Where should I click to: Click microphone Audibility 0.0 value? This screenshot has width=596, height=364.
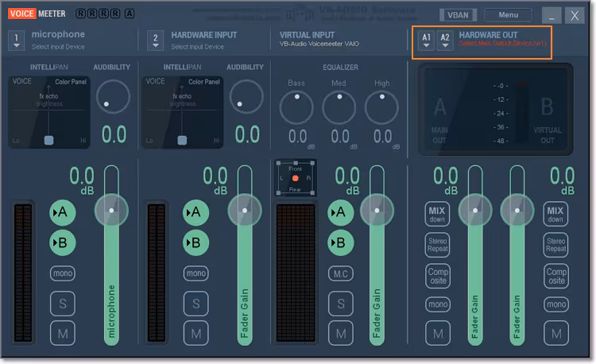tap(114, 134)
